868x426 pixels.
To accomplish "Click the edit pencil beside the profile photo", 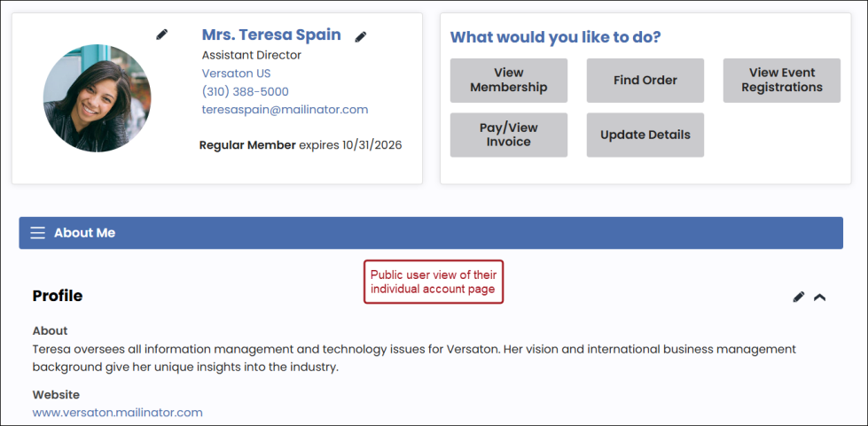I will [x=161, y=35].
